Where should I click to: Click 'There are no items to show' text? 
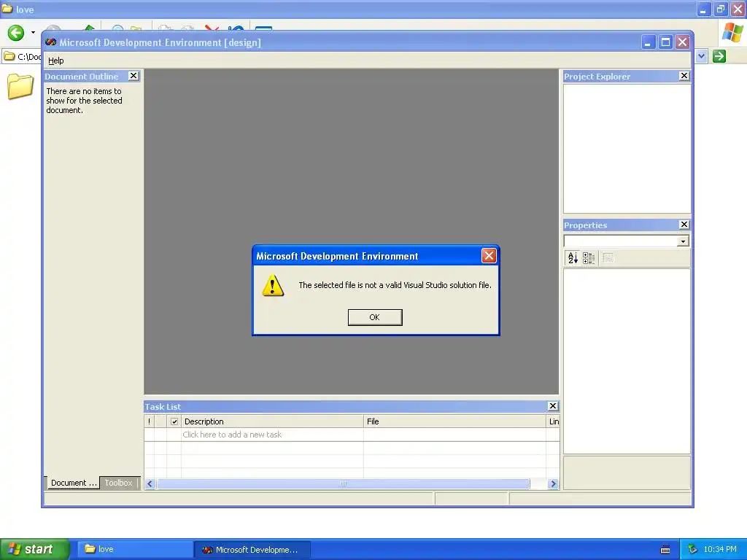pos(85,101)
